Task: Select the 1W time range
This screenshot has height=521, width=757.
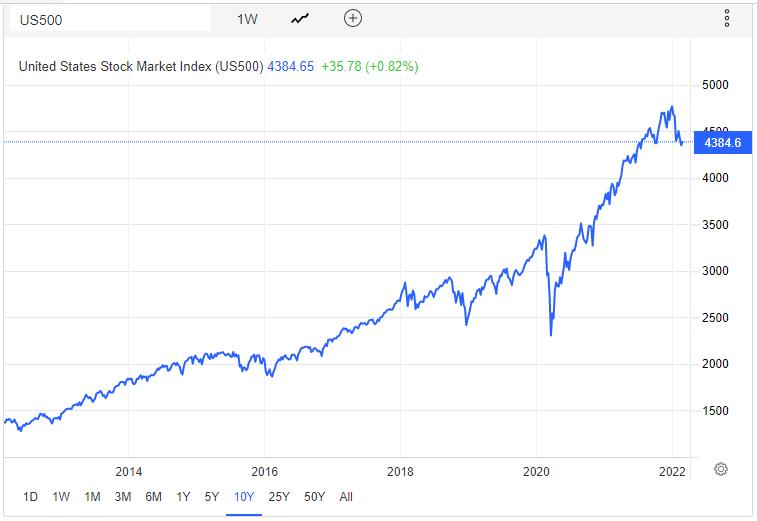Action: pos(61,496)
